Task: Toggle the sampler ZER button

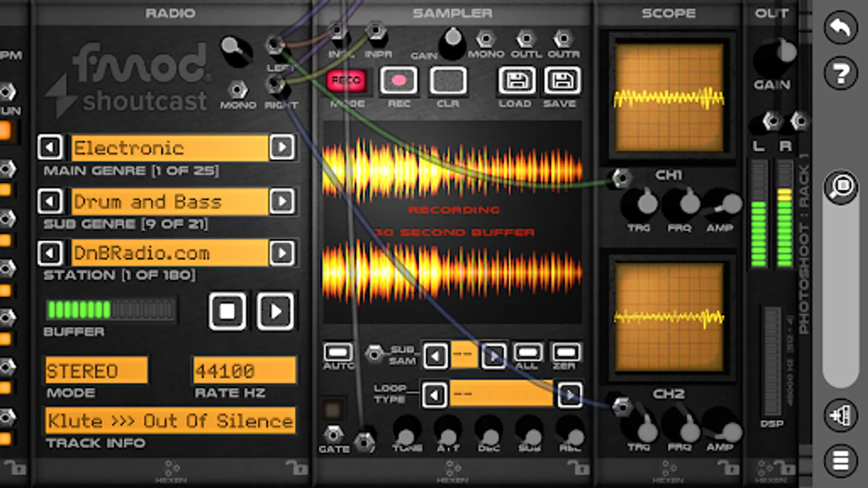Action: tap(565, 352)
